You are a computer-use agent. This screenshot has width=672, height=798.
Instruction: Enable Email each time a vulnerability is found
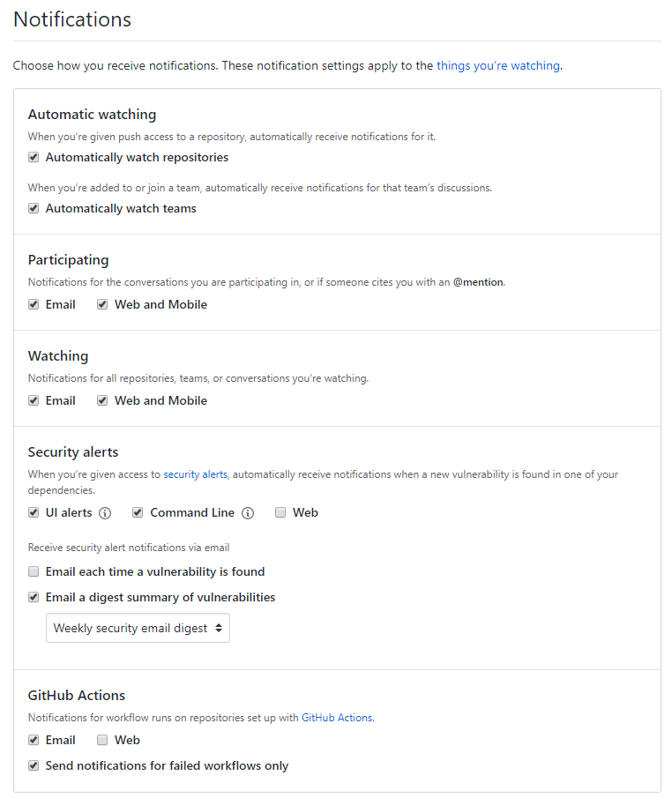point(34,572)
